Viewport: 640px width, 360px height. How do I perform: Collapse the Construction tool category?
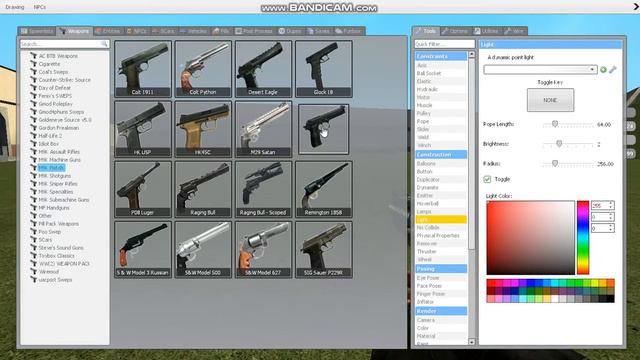[x=441, y=155]
